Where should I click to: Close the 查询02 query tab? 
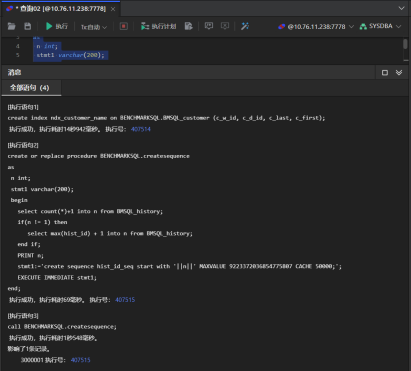click(x=113, y=9)
